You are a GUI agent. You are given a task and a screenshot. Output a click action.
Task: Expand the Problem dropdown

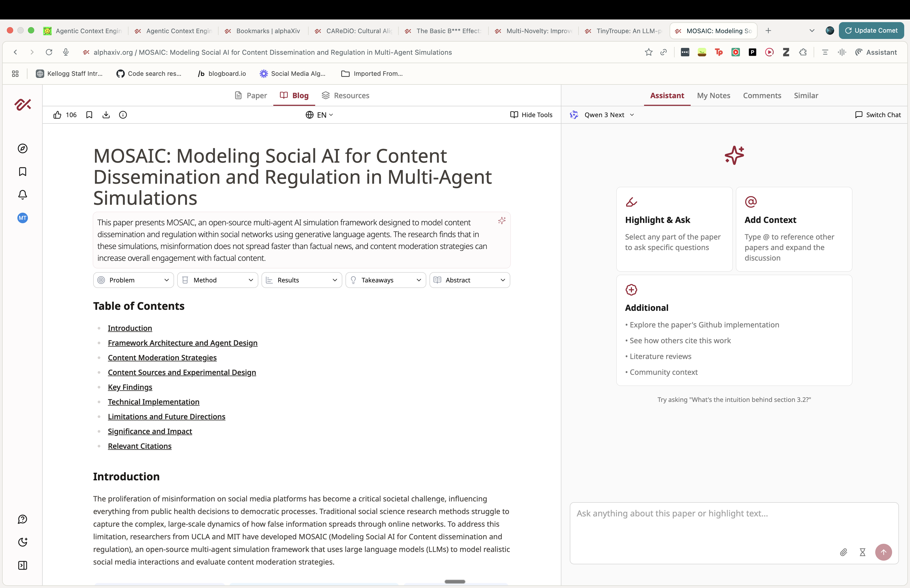[133, 280]
